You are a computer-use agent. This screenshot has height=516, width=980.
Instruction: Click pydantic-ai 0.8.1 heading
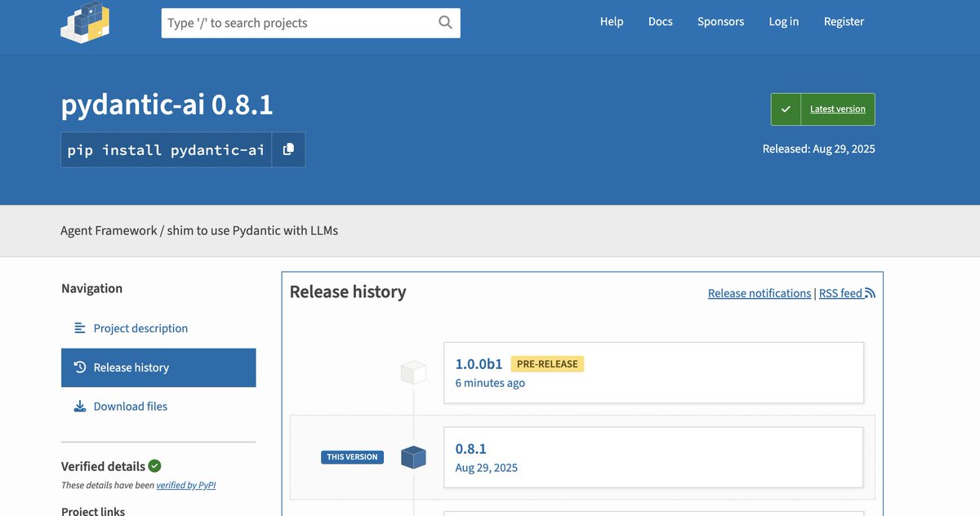click(167, 105)
